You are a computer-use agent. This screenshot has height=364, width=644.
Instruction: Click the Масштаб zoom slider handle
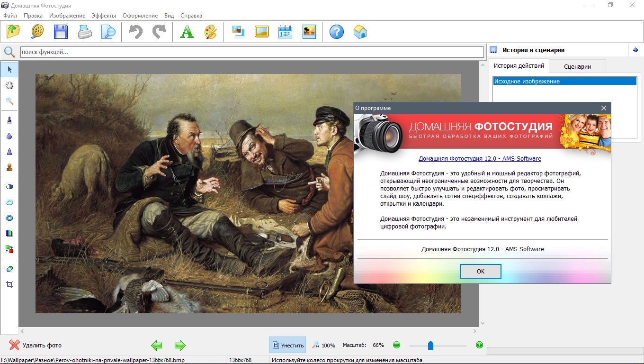[430, 345]
